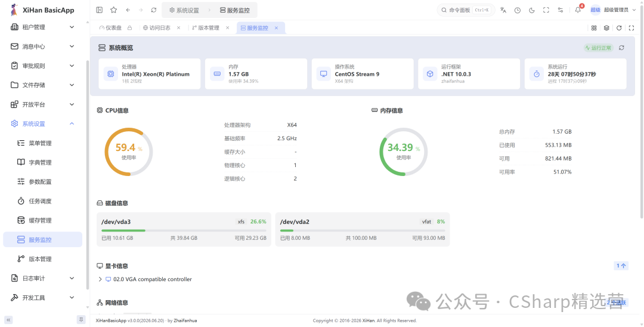Open the tab grid view icon

(x=594, y=28)
